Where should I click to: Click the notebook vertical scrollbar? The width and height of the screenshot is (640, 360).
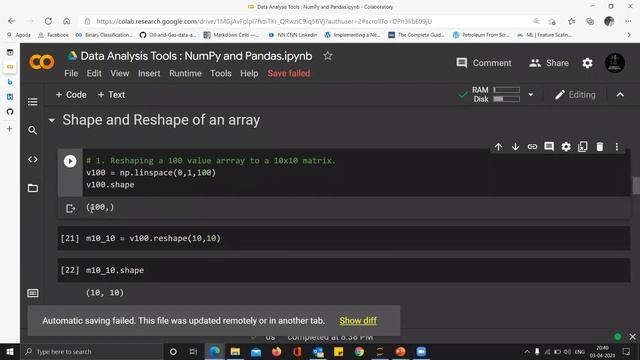click(x=636, y=186)
